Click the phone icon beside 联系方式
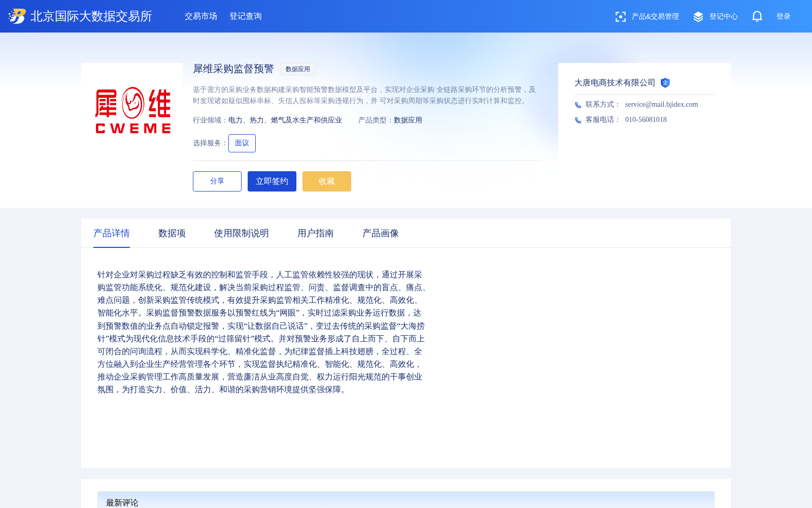Viewport: 812px width, 508px height. (x=578, y=105)
